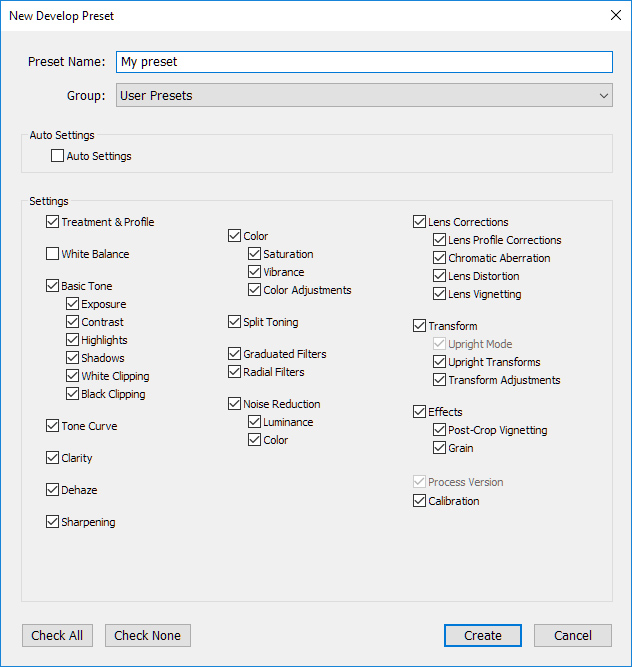The image size is (632, 667).
Task: Click the Preset Name text field
Action: pyautogui.click(x=364, y=62)
